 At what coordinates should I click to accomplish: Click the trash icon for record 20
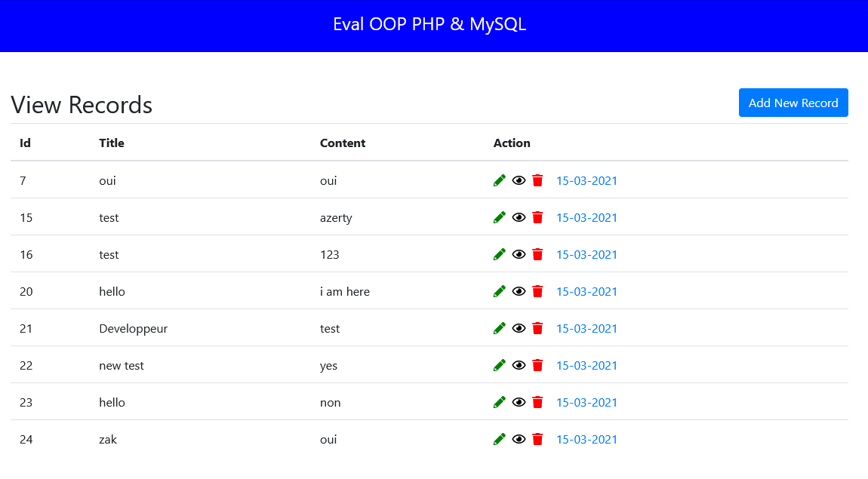pyautogui.click(x=537, y=291)
